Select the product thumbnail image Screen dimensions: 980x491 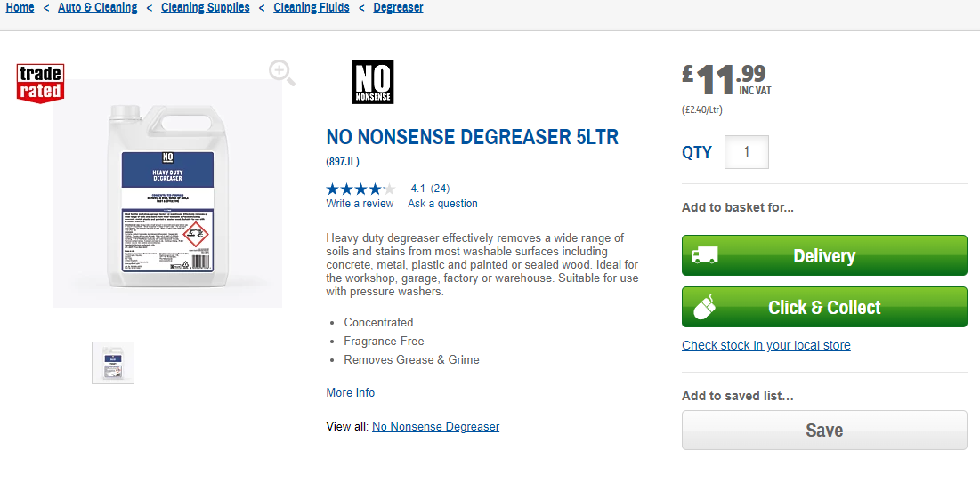[x=113, y=363]
